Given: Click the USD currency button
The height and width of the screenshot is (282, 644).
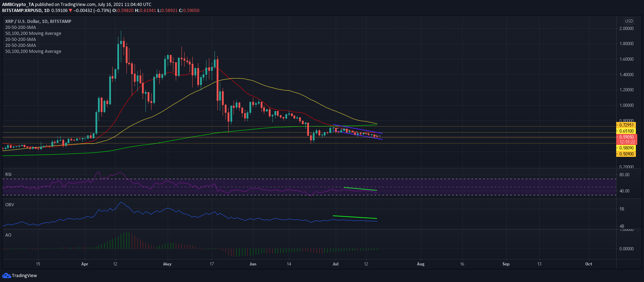Looking at the screenshot, I should (629, 21).
